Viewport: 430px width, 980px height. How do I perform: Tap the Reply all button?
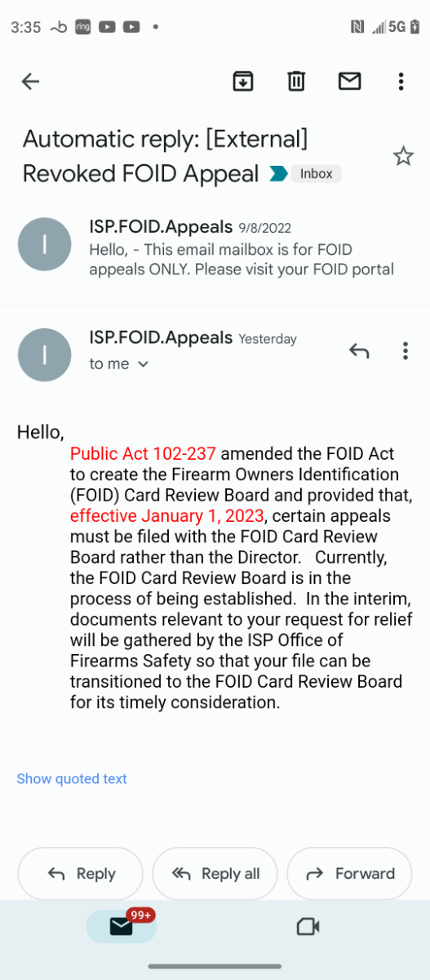point(215,874)
